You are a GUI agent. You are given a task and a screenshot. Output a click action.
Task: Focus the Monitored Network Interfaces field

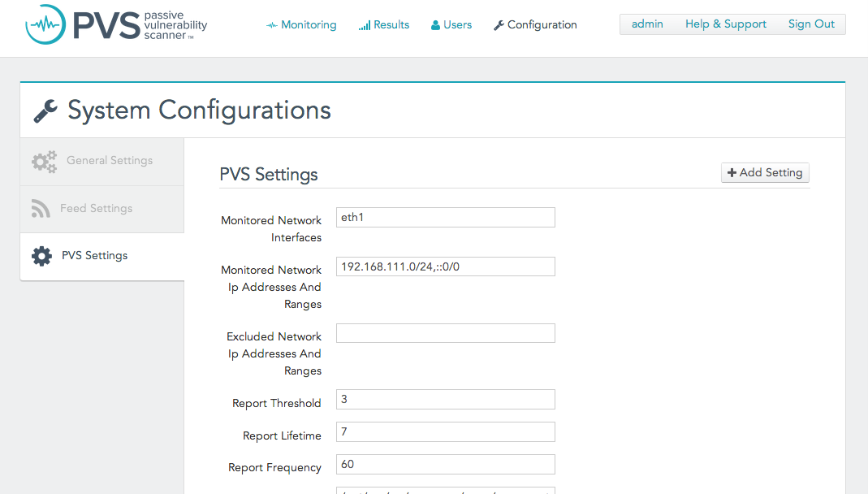click(x=446, y=217)
